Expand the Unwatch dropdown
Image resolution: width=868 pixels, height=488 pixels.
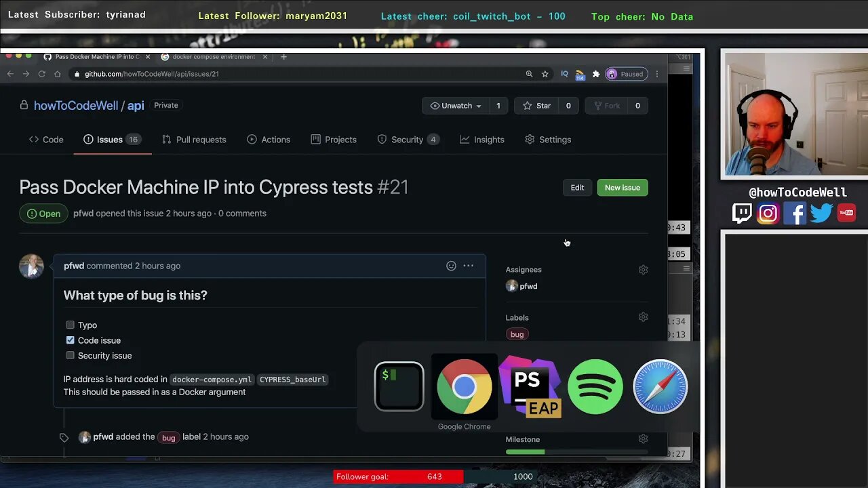[x=456, y=106]
